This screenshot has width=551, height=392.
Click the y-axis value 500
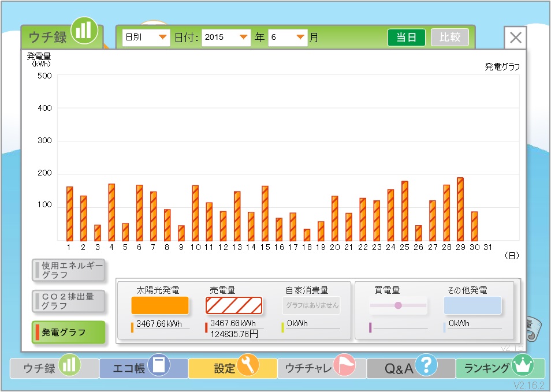(44, 76)
